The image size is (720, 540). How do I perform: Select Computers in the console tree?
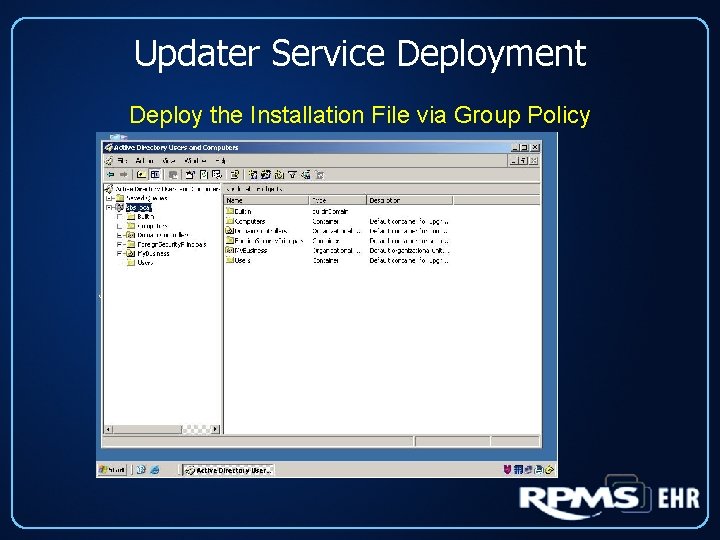[x=152, y=226]
